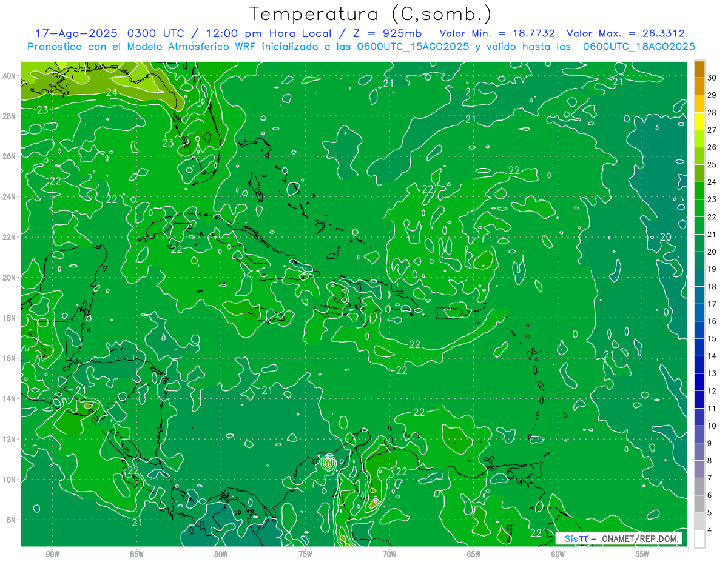Click the legend number 24
This screenshot has height=562, width=728.
coord(712,182)
